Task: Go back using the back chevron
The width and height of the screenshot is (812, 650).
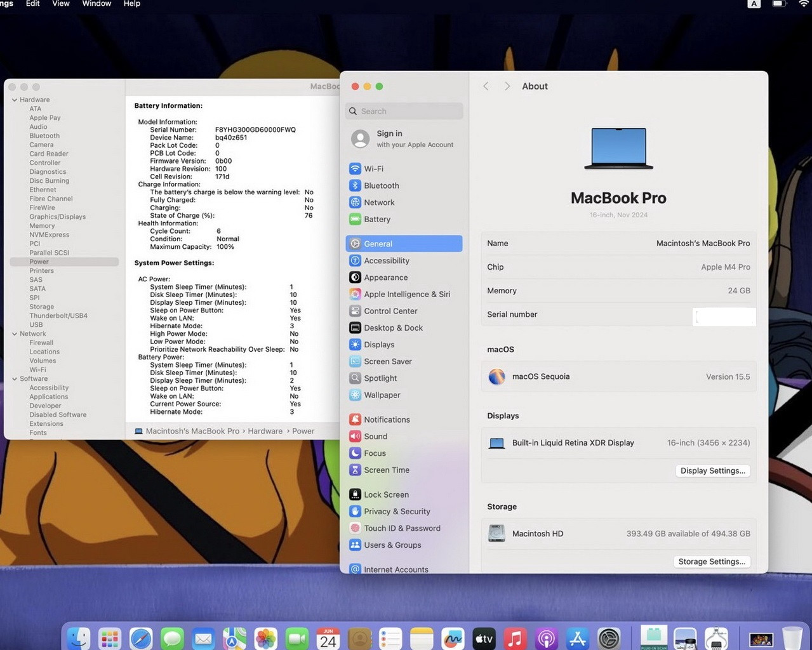Action: 486,86
